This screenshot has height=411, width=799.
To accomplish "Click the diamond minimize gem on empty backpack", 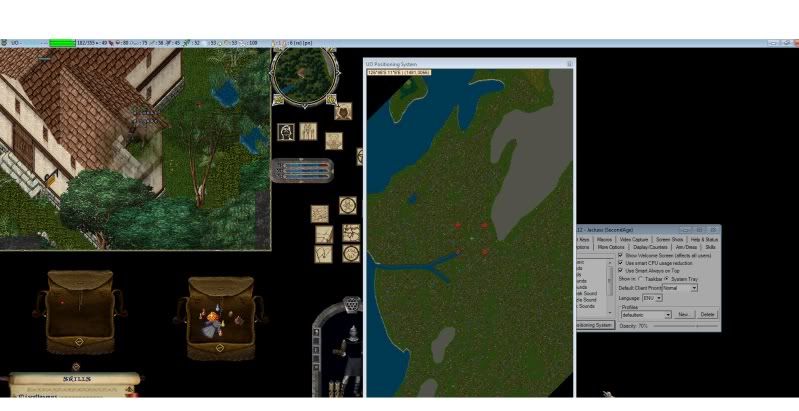I will click(x=79, y=342).
